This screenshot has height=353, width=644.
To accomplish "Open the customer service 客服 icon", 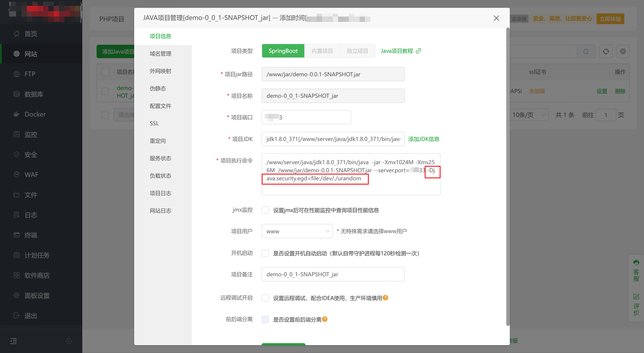I will pyautogui.click(x=636, y=263).
